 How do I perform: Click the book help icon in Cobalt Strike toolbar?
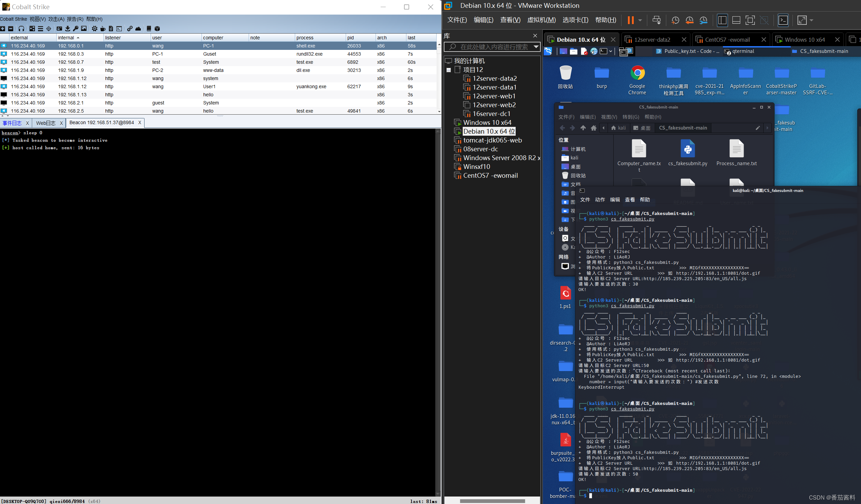(149, 29)
